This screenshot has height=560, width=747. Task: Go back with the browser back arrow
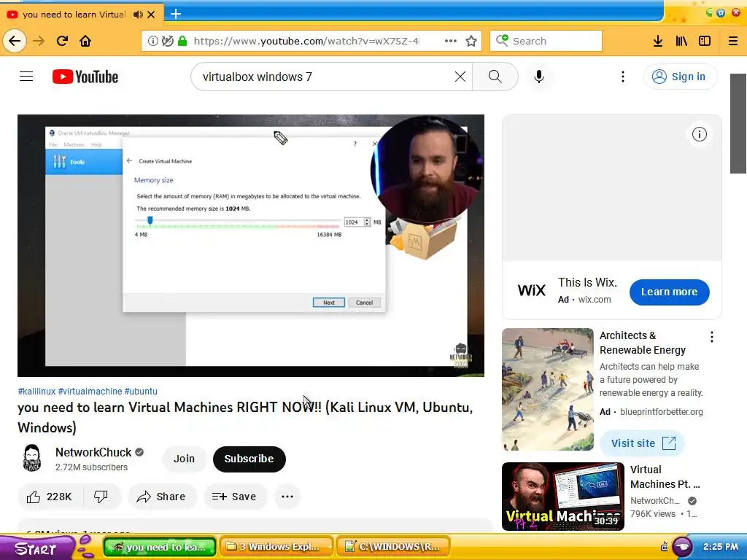point(15,41)
